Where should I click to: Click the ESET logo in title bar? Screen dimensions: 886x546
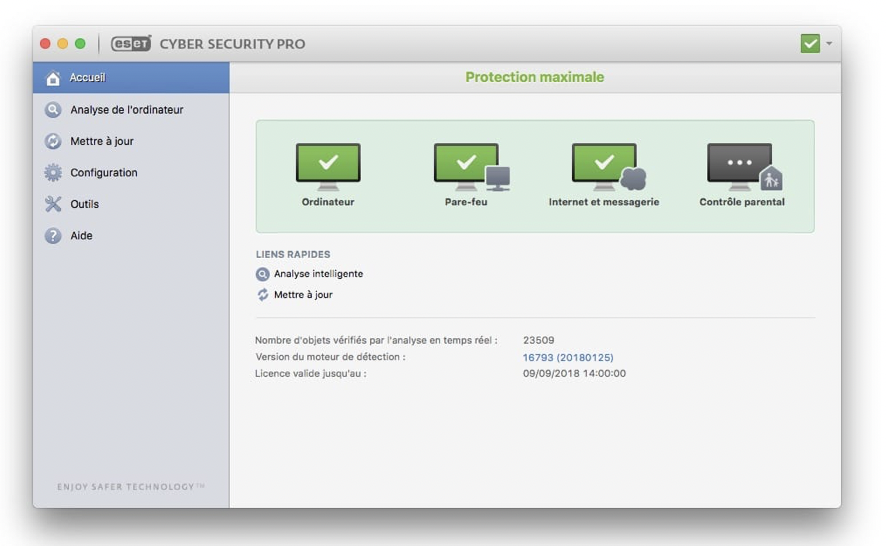pos(131,44)
